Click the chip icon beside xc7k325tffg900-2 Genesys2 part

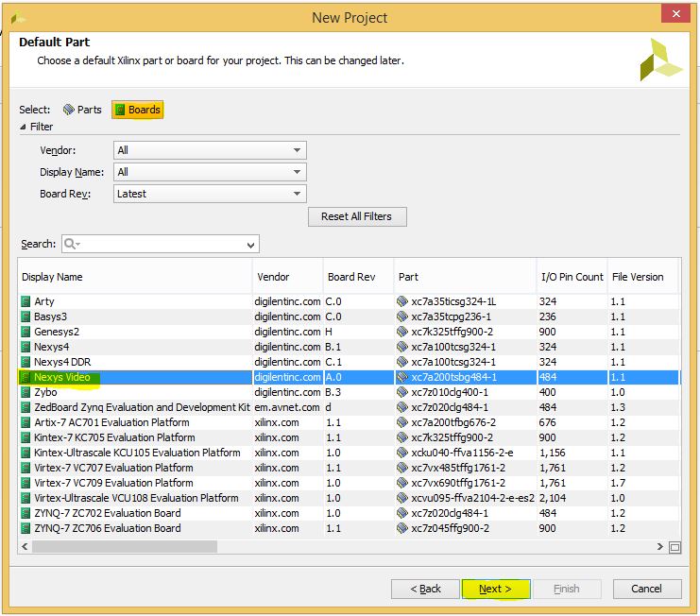click(x=402, y=332)
